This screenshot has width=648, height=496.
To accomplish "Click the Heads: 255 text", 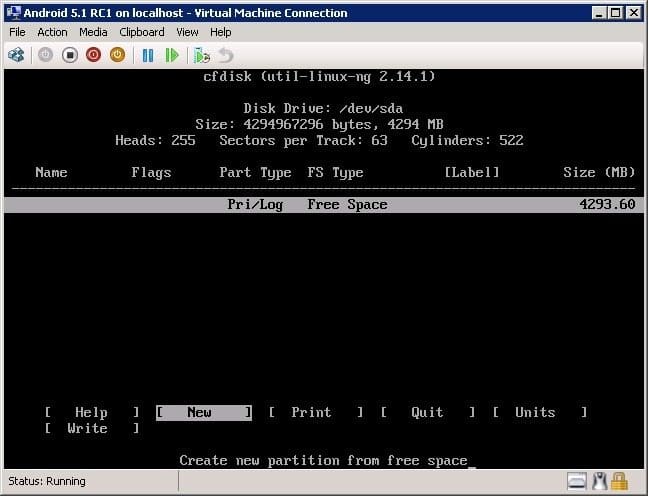I will 155,141.
